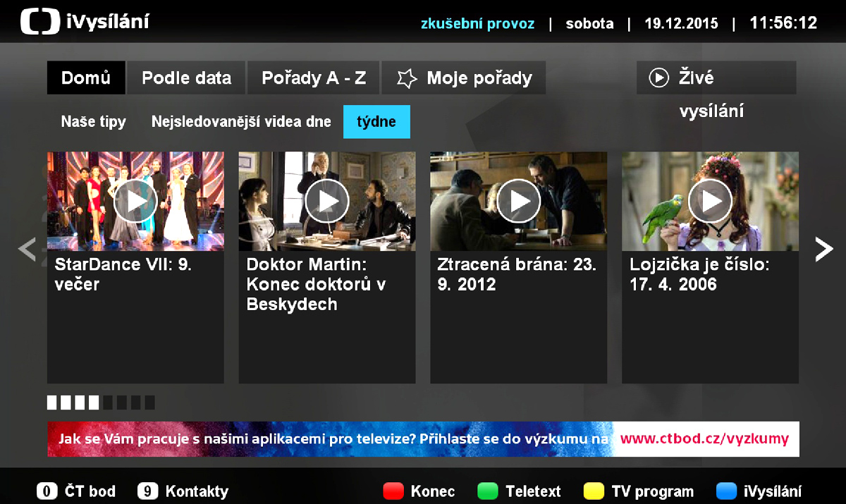Play Ztracená brána episode
Viewport: 846px width, 504px height.
518,201
